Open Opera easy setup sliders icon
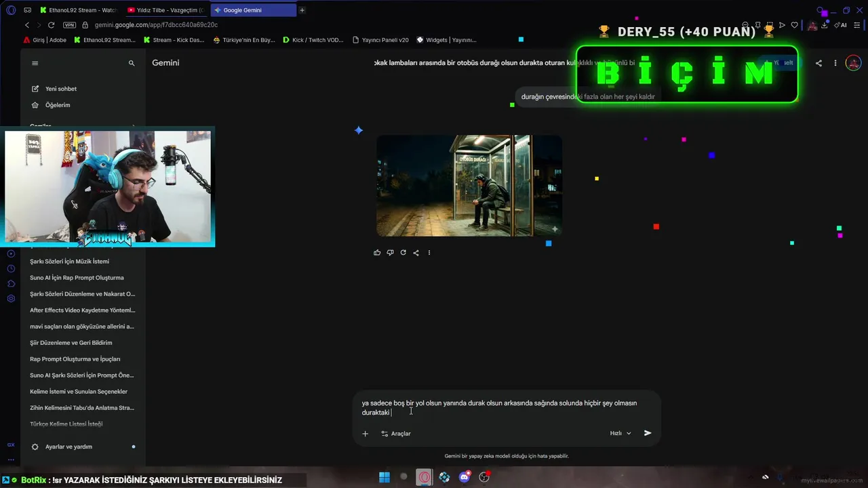Viewport: 868px width, 488px height. pyautogui.click(x=858, y=25)
